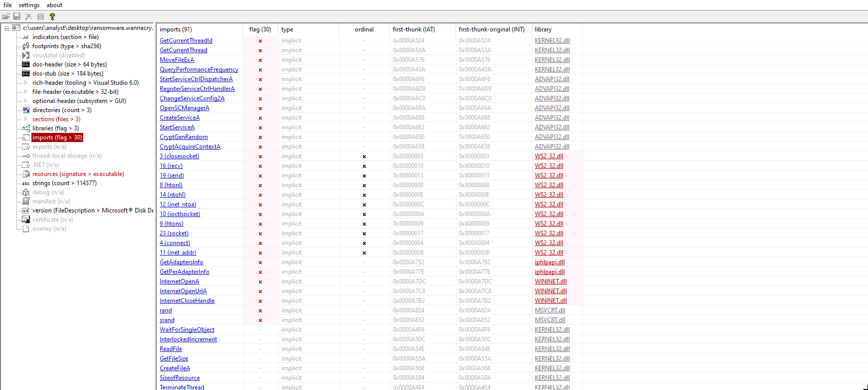Click the version 1.0 icon
This screenshot has height=390, width=868.
[26, 210]
